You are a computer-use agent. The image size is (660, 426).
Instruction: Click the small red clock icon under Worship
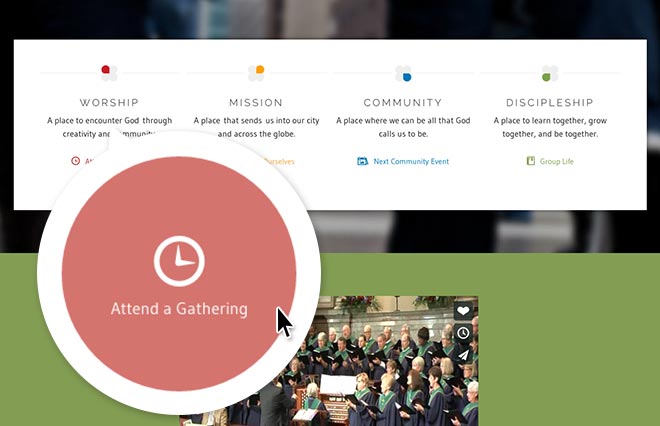75,161
